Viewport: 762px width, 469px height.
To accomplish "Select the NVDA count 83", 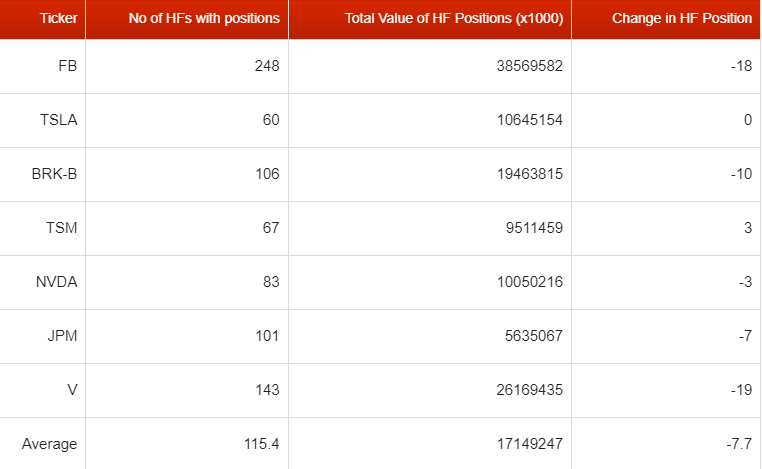I will tap(271, 281).
